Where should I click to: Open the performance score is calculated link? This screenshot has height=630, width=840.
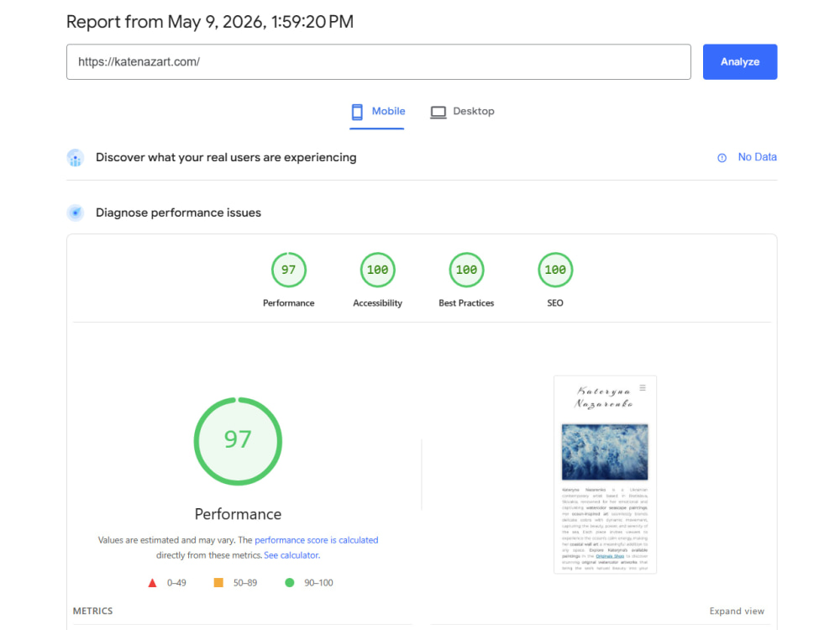[317, 540]
